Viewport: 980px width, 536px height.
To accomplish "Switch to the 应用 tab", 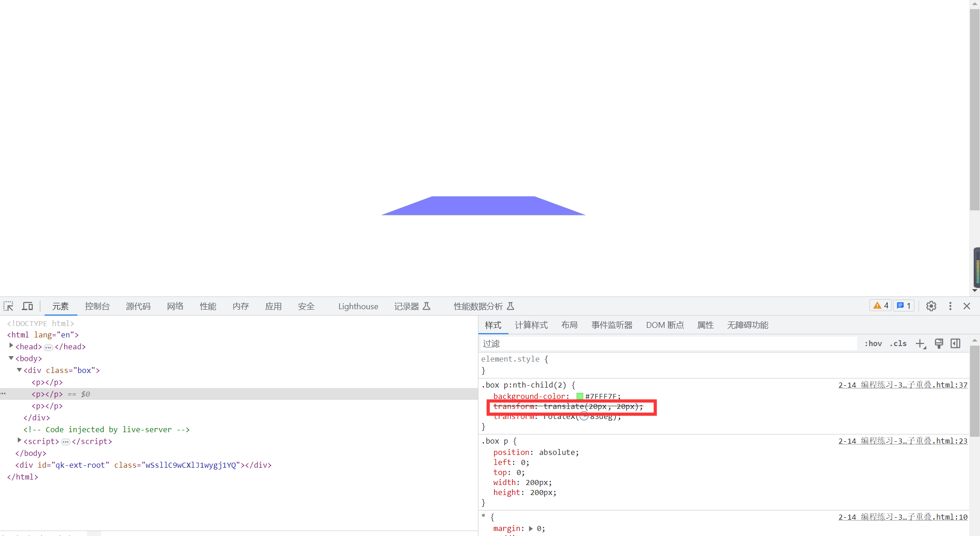I will (x=274, y=306).
